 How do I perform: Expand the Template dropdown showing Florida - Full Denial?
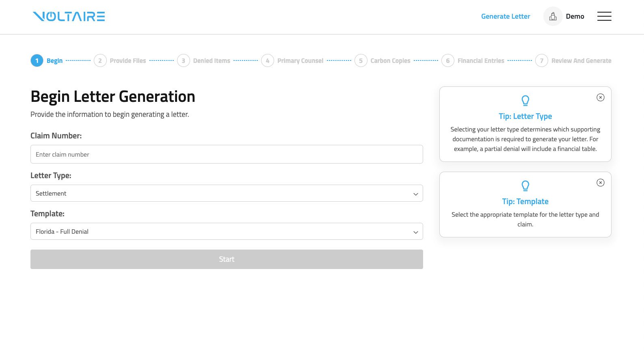pyautogui.click(x=227, y=231)
